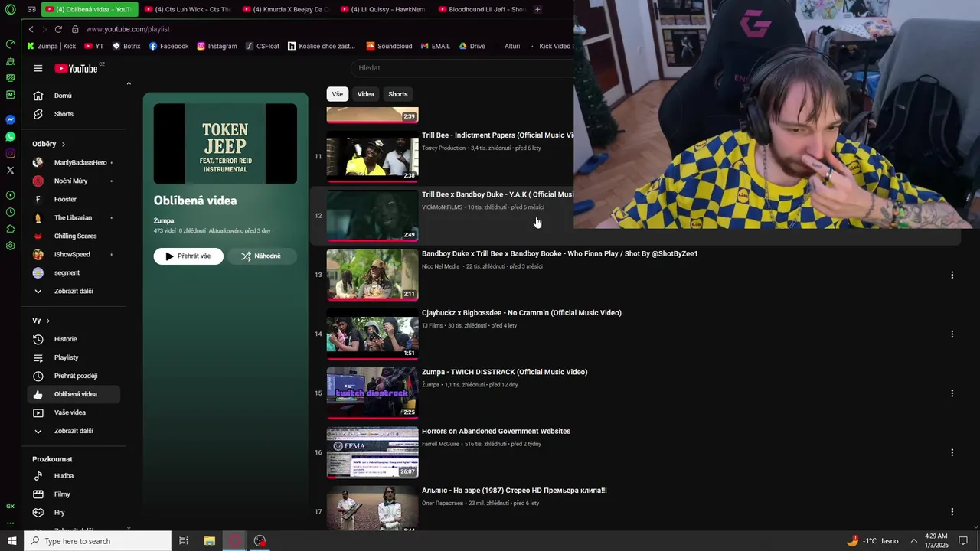This screenshot has width=980, height=551.
Task: Open the GX Control speedometer icon
Action: [x=10, y=44]
